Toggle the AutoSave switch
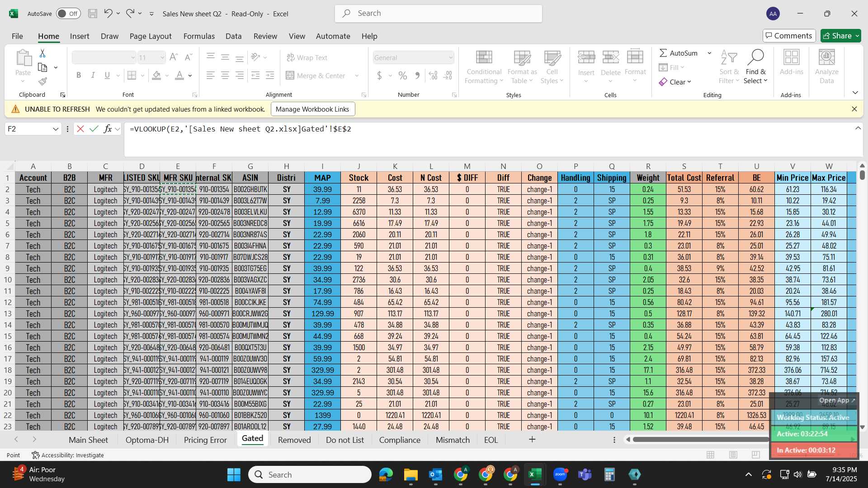Viewport: 868px width, 488px height. coord(68,14)
